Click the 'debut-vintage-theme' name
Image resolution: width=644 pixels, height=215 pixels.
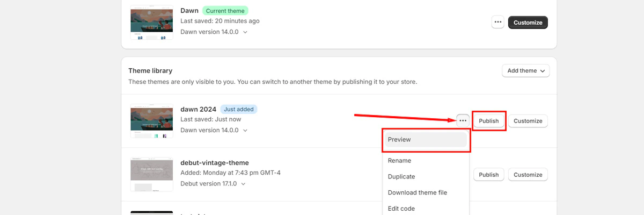point(215,163)
